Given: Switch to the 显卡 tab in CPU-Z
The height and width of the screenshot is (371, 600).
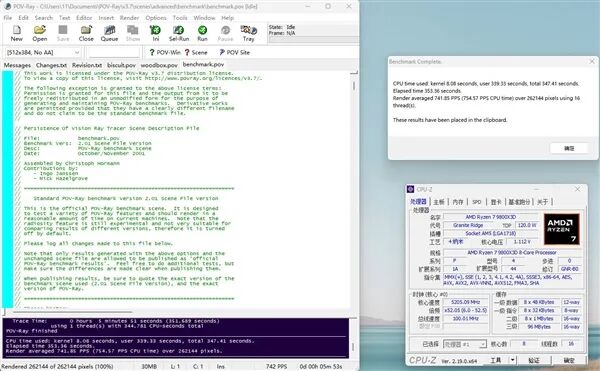Looking at the screenshot, I should tap(496, 202).
